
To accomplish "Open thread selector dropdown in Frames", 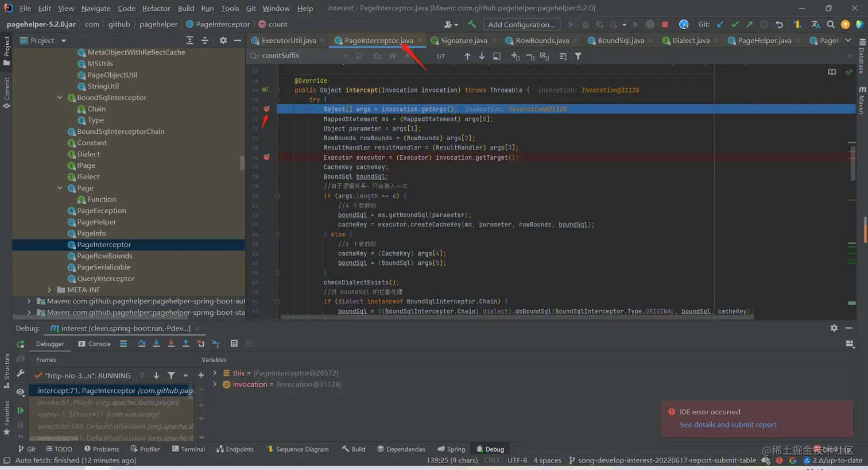I will tap(185, 376).
